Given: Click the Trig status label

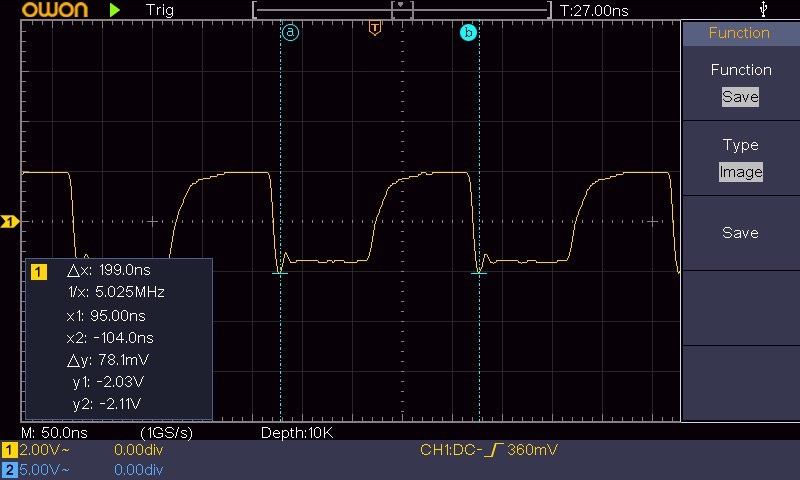Looking at the screenshot, I should 160,10.
